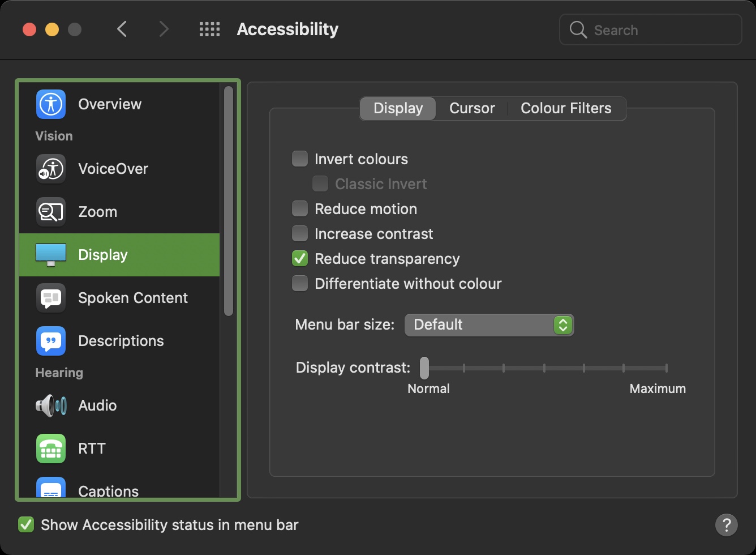
Task: Tick the Increase contrast checkbox
Action: tap(300, 234)
